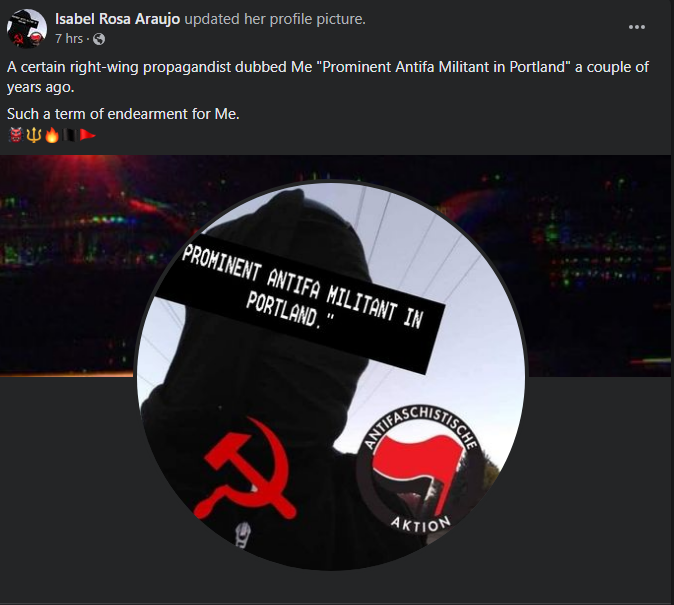Click the small author avatar thumbnail
Image resolution: width=674 pixels, height=605 pixels.
click(27, 28)
